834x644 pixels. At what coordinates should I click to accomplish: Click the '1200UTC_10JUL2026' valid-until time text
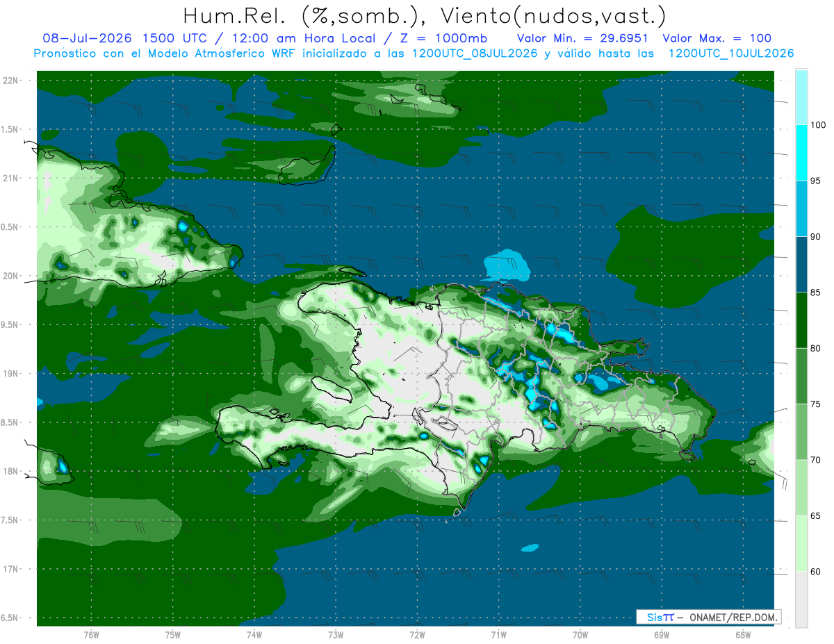(731, 53)
